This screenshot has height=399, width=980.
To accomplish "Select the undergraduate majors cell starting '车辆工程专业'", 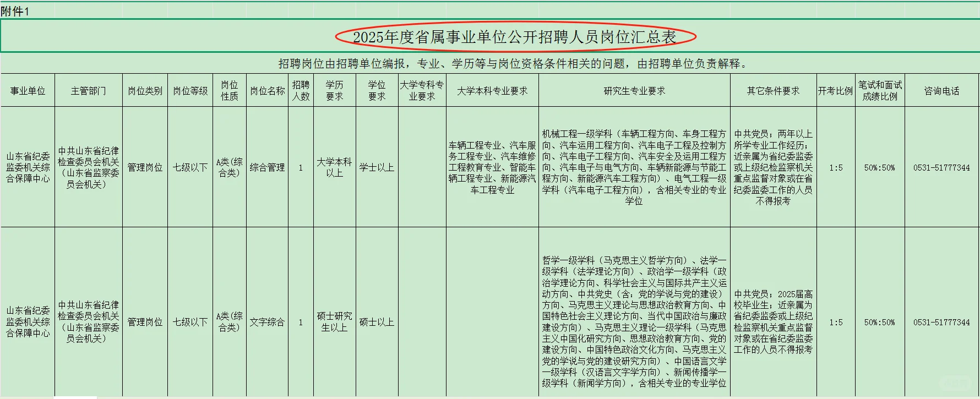I will (492, 167).
